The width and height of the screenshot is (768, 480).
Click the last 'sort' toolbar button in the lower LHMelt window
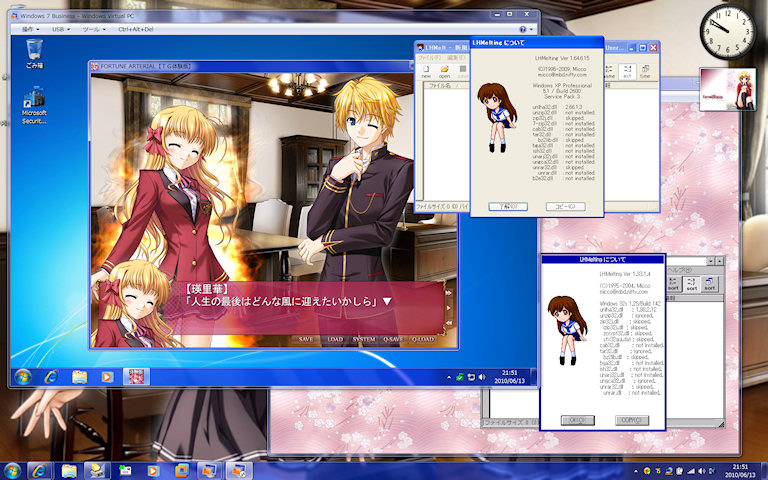(709, 284)
